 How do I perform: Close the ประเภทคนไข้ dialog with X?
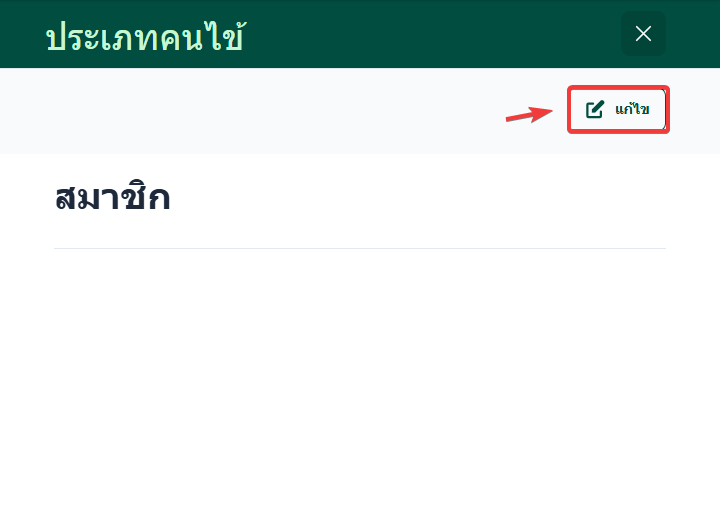(x=643, y=34)
